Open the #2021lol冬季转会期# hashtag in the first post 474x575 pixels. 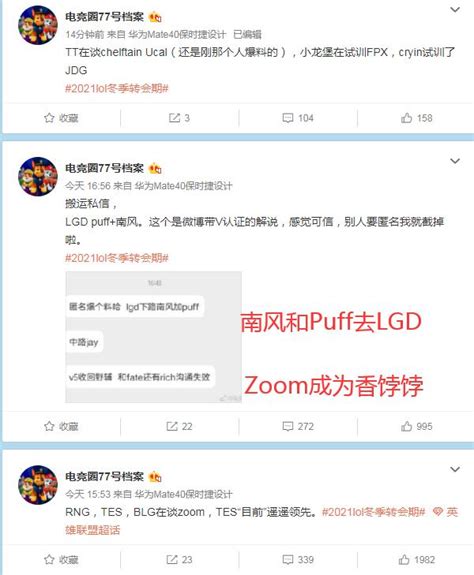pyautogui.click(x=117, y=88)
